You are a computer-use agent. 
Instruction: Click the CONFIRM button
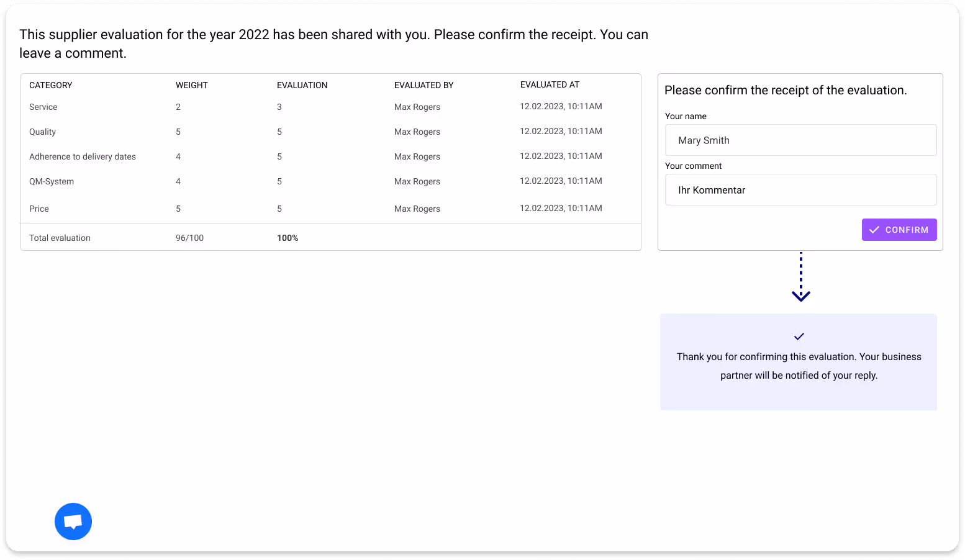(899, 230)
